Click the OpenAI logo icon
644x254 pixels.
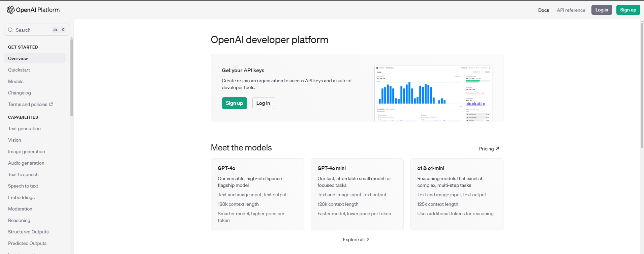[11, 10]
